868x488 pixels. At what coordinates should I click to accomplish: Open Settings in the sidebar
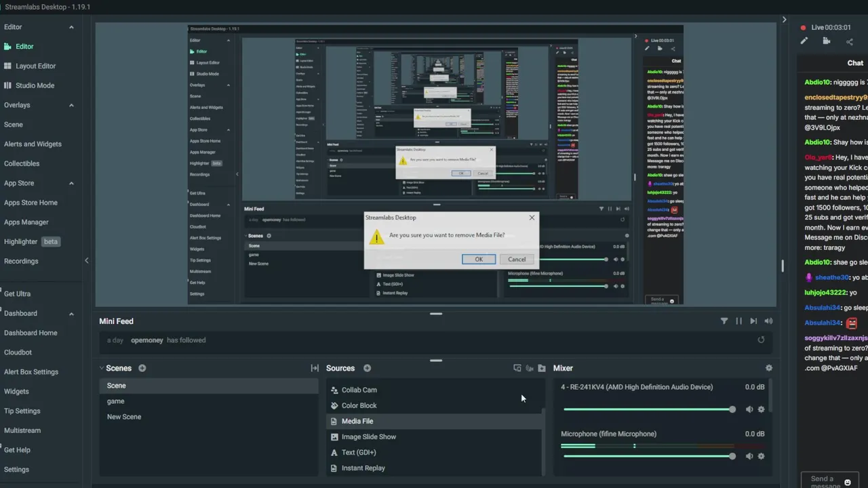click(16, 470)
